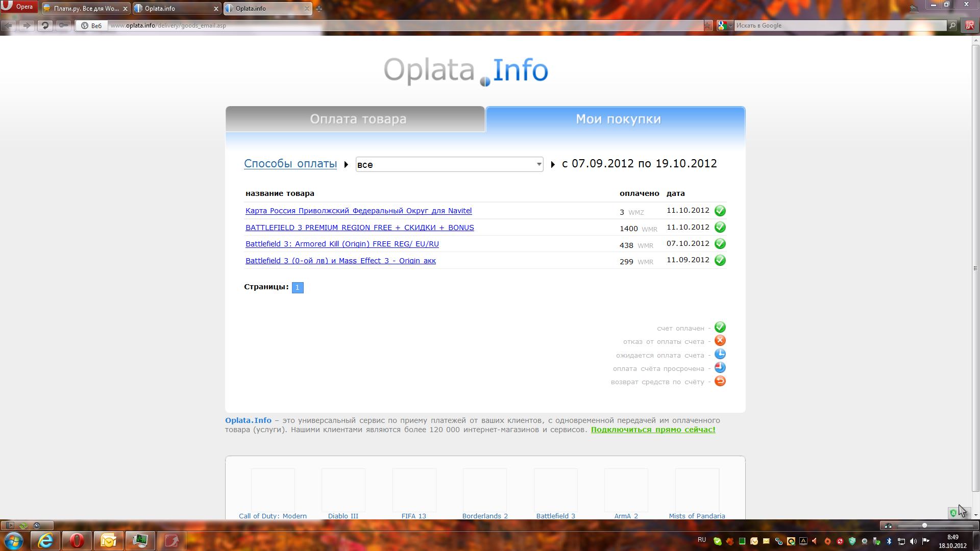Open the Opera main menu
Viewport: 980px width, 551px height.
[18, 7]
